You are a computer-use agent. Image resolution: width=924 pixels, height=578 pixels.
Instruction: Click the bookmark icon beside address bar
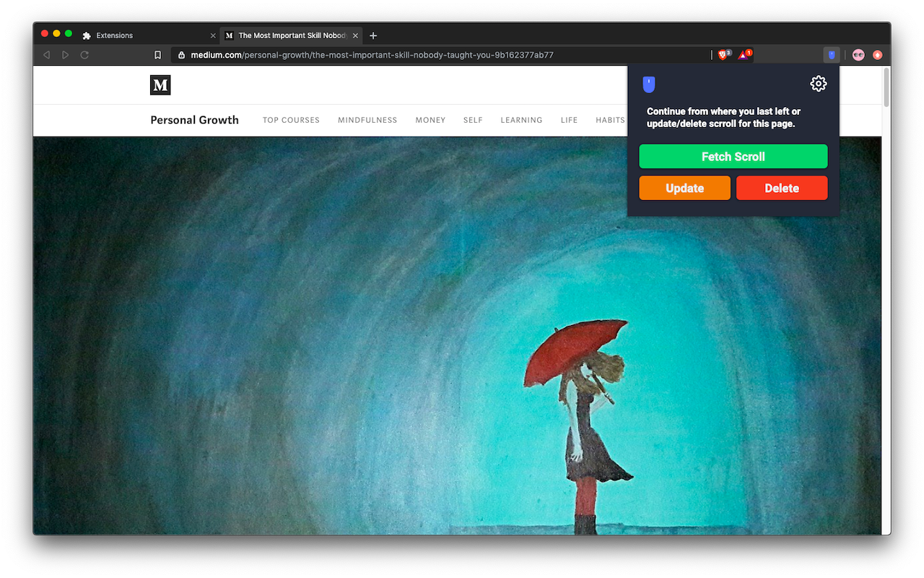point(157,55)
